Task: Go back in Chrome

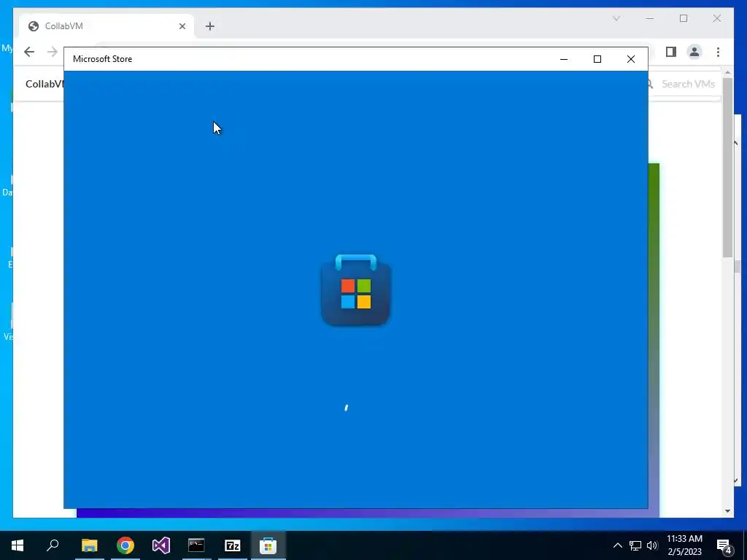Action: 29,52
